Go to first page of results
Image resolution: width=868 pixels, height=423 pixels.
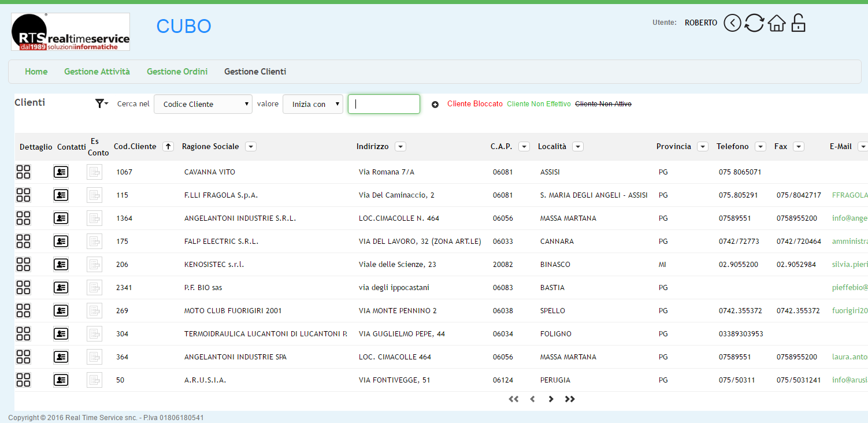tap(513, 399)
